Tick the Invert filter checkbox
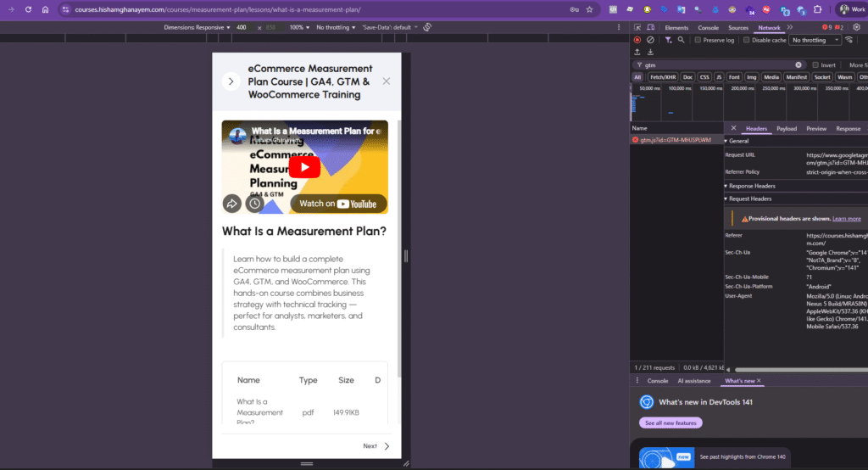This screenshot has width=868, height=470. click(x=815, y=64)
